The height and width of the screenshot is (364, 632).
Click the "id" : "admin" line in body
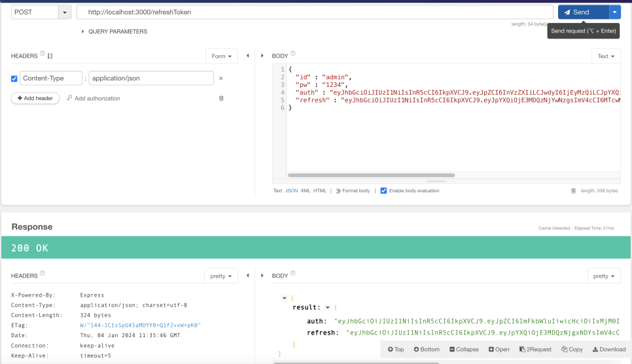pos(324,77)
